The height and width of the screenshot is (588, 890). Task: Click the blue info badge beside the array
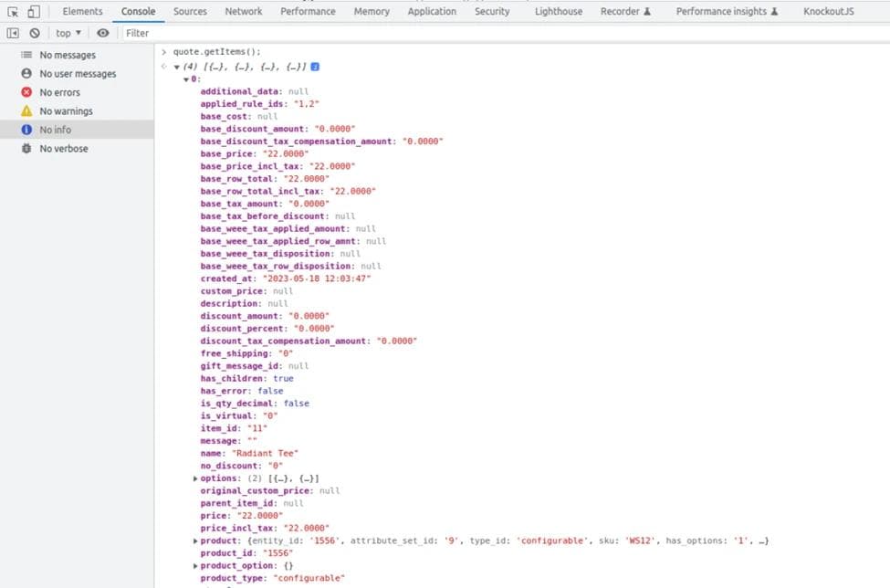pyautogui.click(x=315, y=67)
